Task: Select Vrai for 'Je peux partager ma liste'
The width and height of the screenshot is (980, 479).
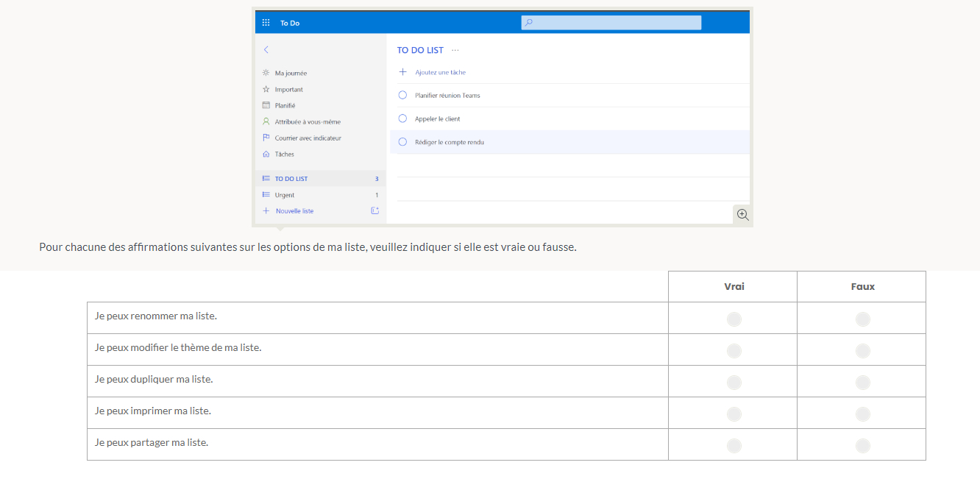Action: [x=734, y=445]
